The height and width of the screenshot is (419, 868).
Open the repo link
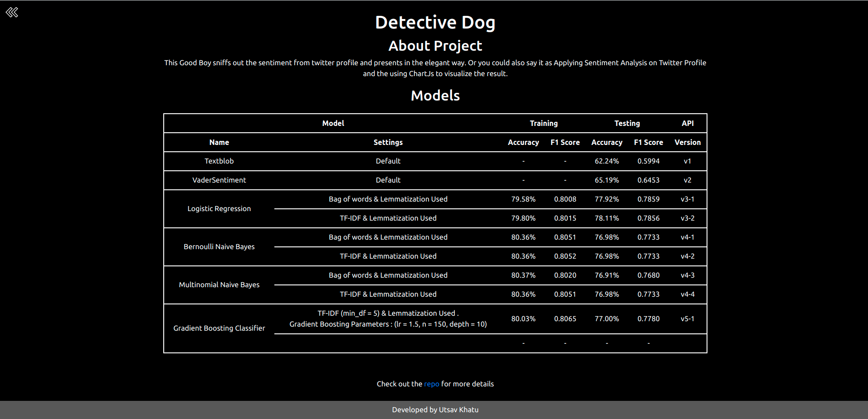(431, 384)
